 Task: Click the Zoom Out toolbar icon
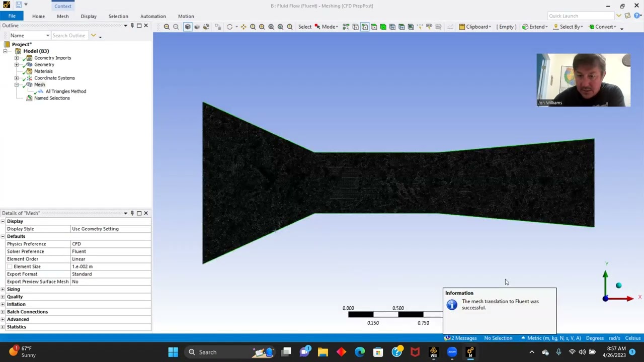tap(176, 27)
